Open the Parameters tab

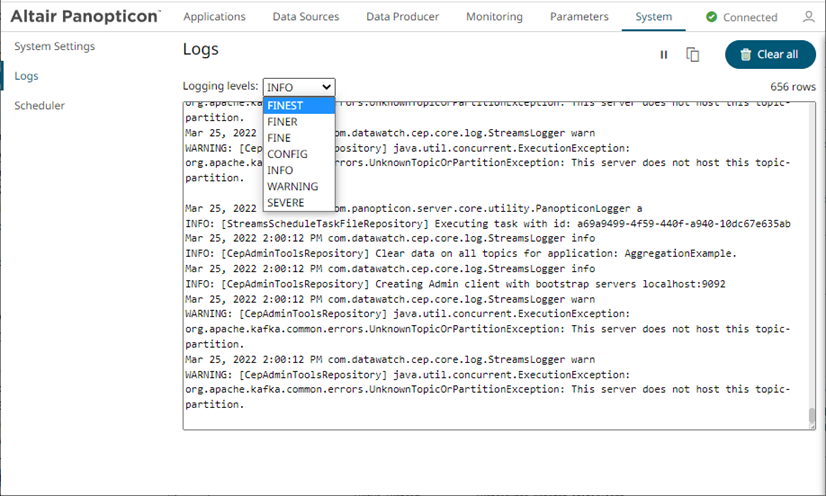578,17
